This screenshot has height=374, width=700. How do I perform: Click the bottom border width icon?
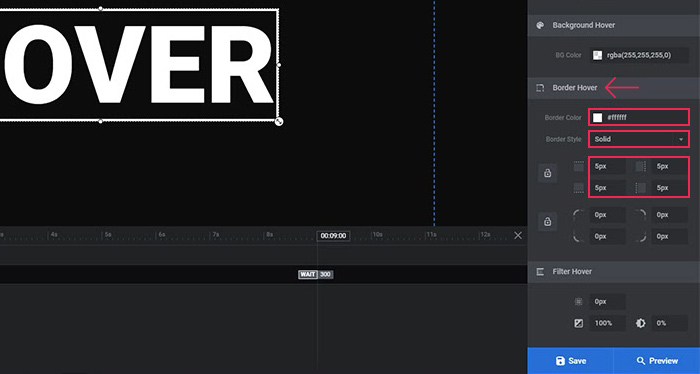579,188
